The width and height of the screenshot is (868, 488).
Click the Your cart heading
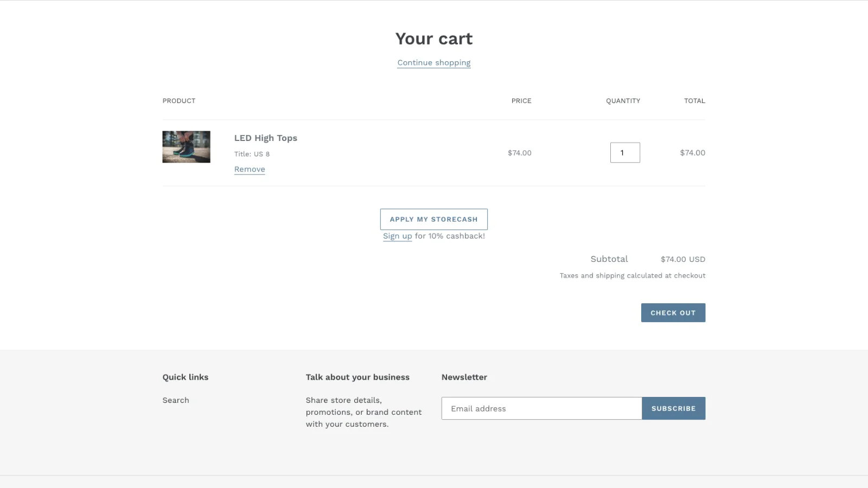point(434,39)
